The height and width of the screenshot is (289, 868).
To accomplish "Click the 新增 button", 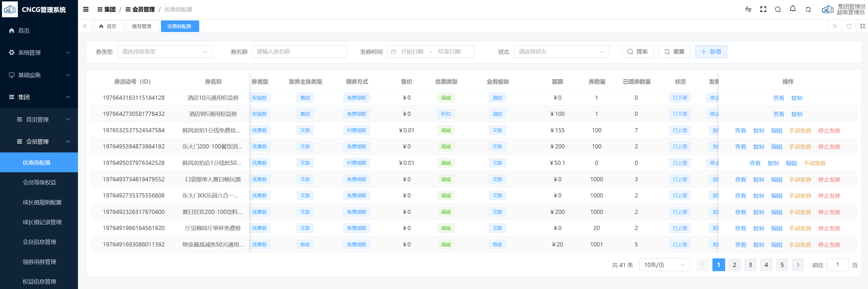I will click(711, 52).
